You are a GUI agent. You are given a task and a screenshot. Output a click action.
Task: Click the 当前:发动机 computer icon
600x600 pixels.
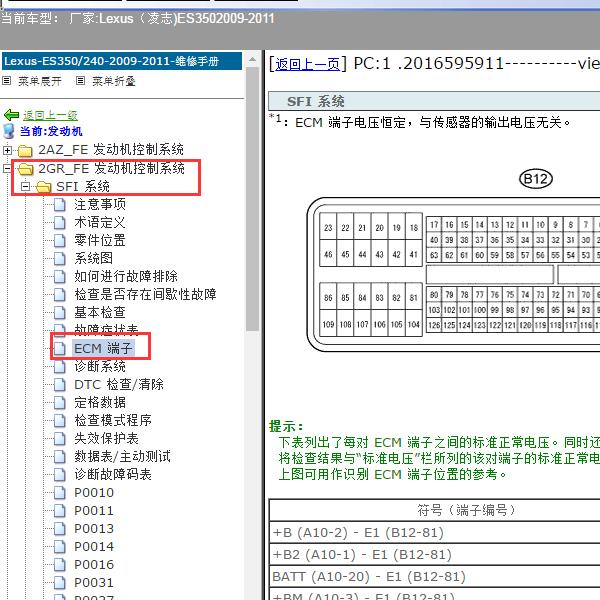click(9, 131)
